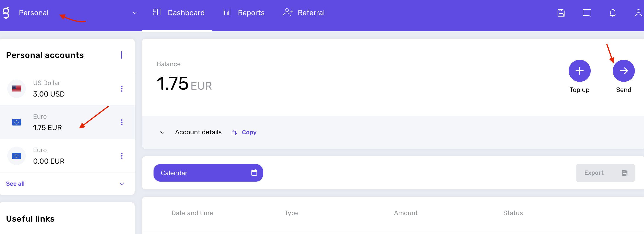Click the Type column header

pos(291,213)
